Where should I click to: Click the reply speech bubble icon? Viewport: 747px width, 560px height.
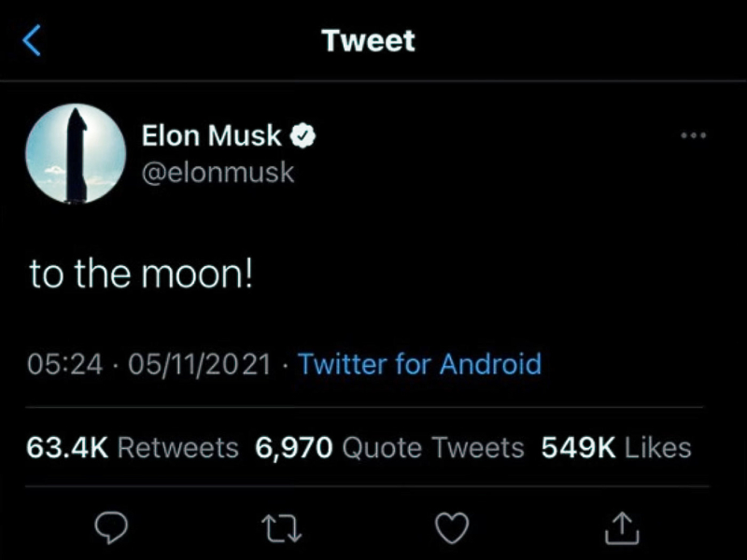[x=112, y=529]
